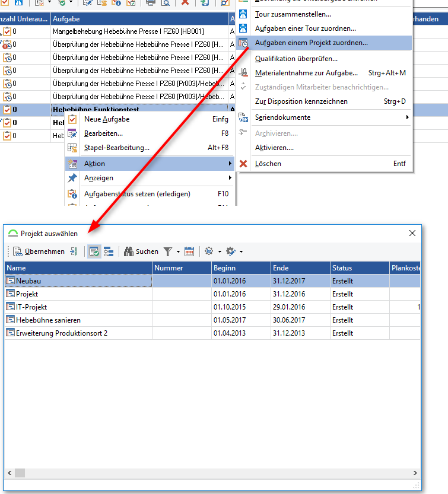Click the funnel filter icon
The width and height of the screenshot is (448, 494).
[x=168, y=251]
